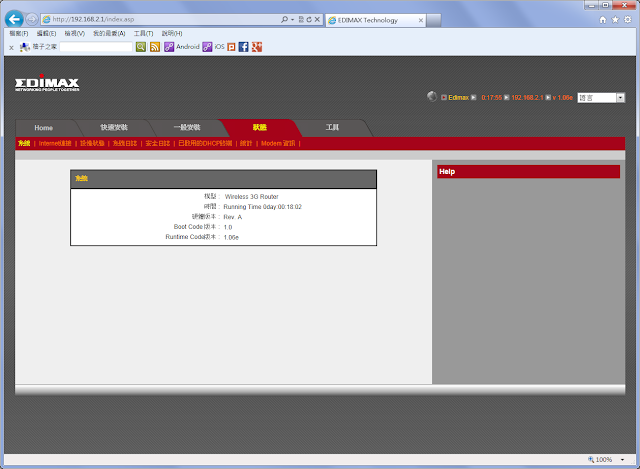Viewport: 640px width, 469px height.
Task: Click the arrow icon before Edimax in header
Action: [x=444, y=98]
